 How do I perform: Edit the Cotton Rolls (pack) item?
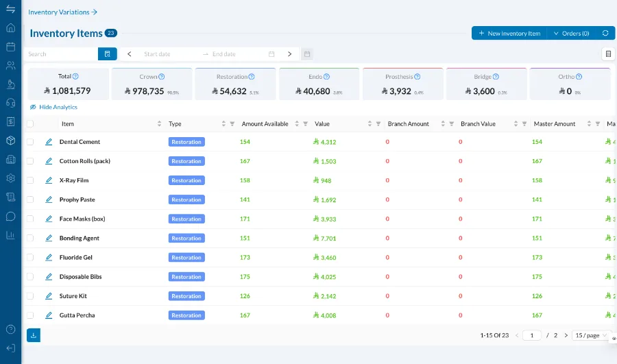[x=49, y=161]
